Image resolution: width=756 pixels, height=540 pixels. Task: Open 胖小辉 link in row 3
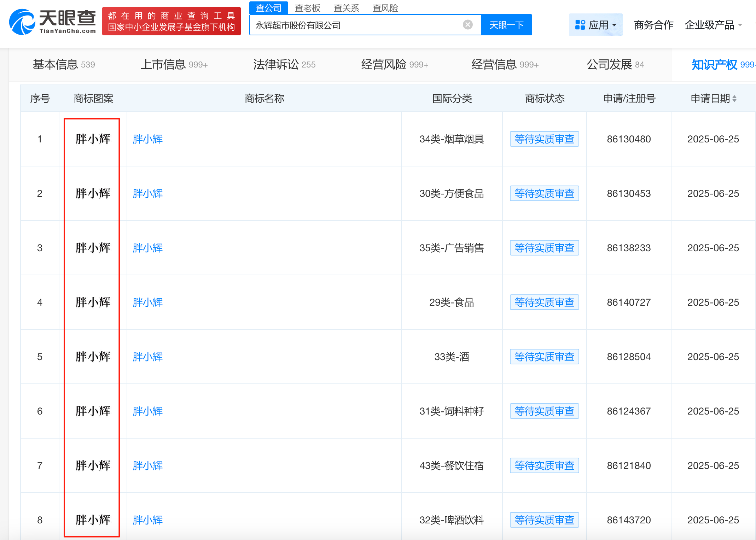coord(148,248)
